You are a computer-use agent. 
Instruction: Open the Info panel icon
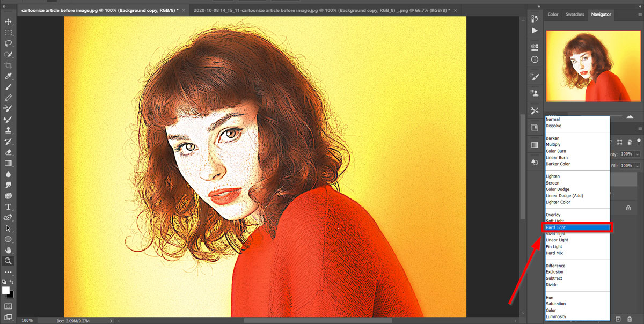click(535, 60)
